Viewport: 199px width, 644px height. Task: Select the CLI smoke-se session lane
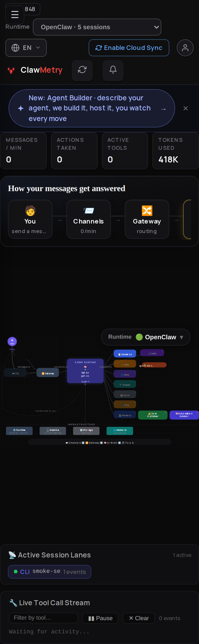[50, 572]
